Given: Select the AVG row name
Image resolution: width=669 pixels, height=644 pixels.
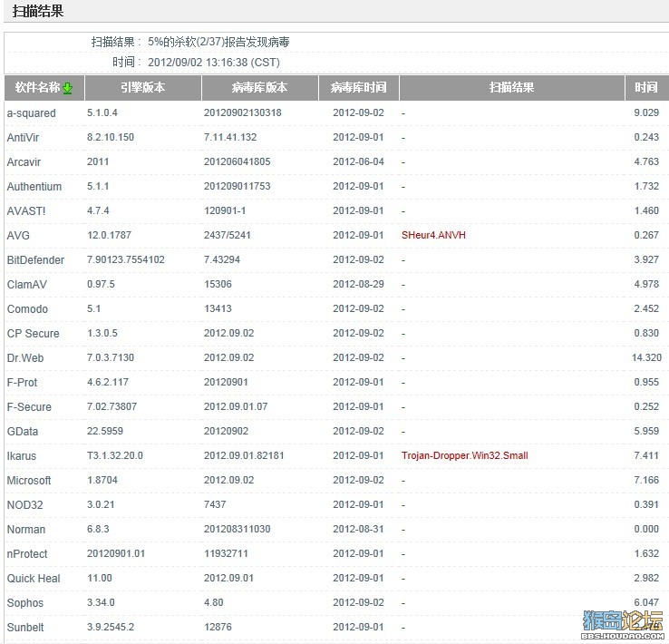Looking at the screenshot, I should point(18,236).
